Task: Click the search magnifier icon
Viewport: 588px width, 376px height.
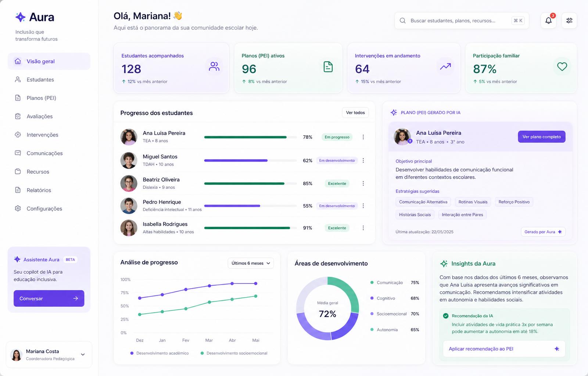Action: [x=403, y=21]
